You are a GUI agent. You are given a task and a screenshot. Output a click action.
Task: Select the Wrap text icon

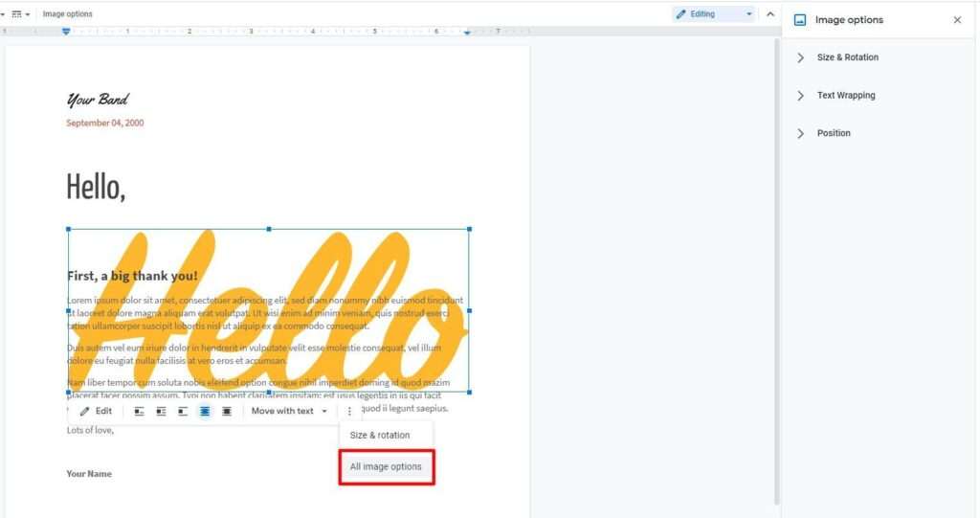pos(161,411)
